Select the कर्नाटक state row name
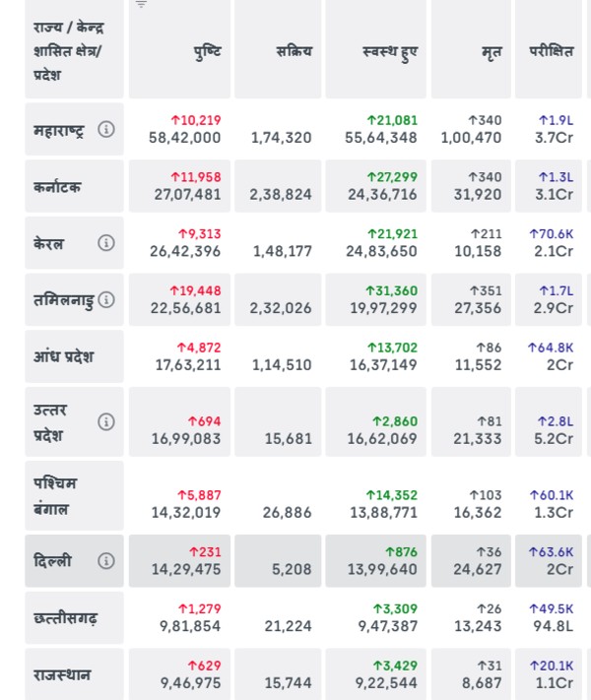The height and width of the screenshot is (700, 591). click(x=57, y=186)
